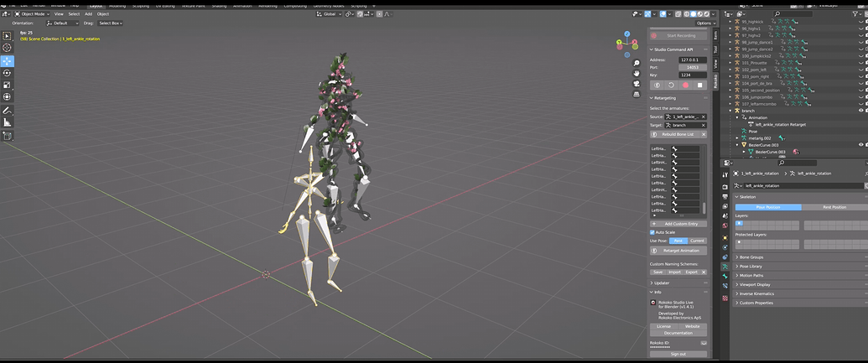Select the Move tool
This screenshot has width=868, height=363.
point(8,61)
